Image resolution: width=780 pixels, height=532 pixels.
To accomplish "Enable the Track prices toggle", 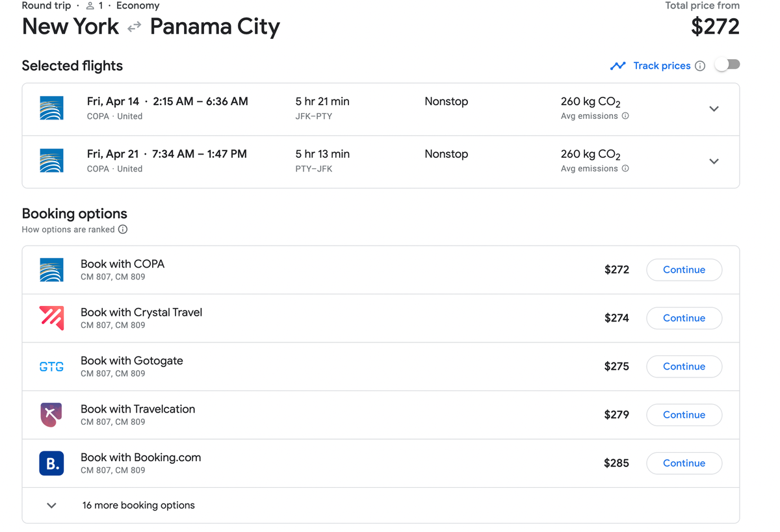I will coord(727,64).
